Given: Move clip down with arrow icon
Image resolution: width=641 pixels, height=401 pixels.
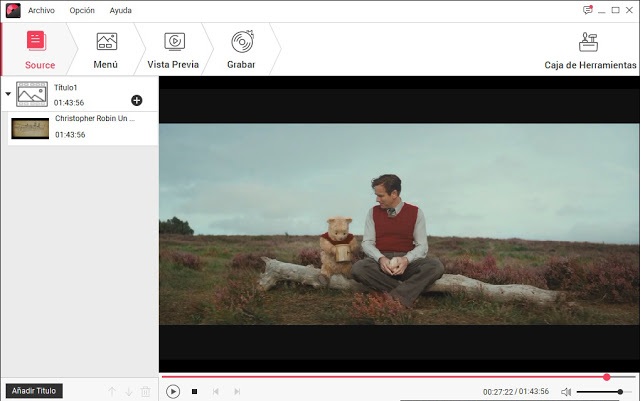Looking at the screenshot, I should 129,392.
